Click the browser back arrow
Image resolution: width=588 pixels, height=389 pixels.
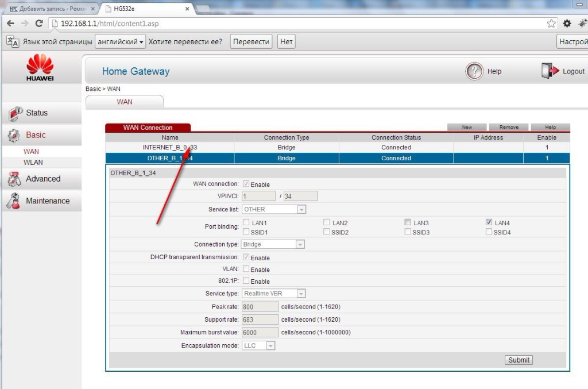[x=10, y=24]
